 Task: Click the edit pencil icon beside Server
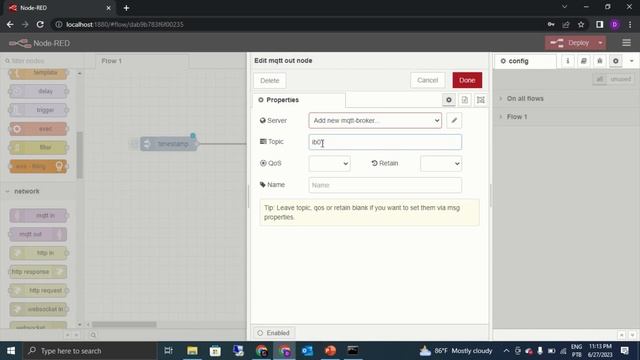[x=454, y=120]
